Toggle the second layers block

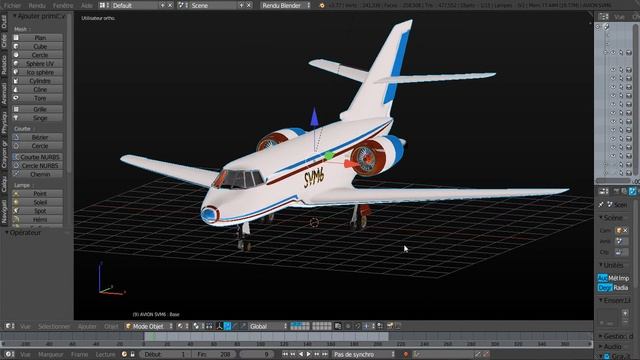tap(322, 326)
